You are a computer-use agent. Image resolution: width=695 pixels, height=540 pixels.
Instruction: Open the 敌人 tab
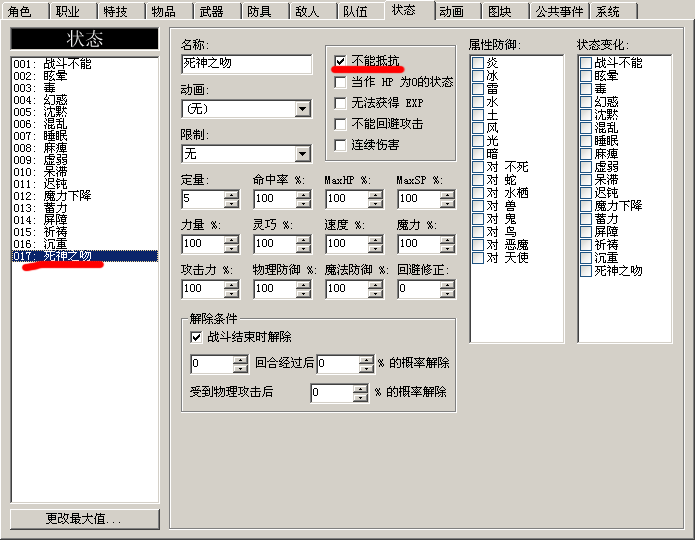point(313,11)
